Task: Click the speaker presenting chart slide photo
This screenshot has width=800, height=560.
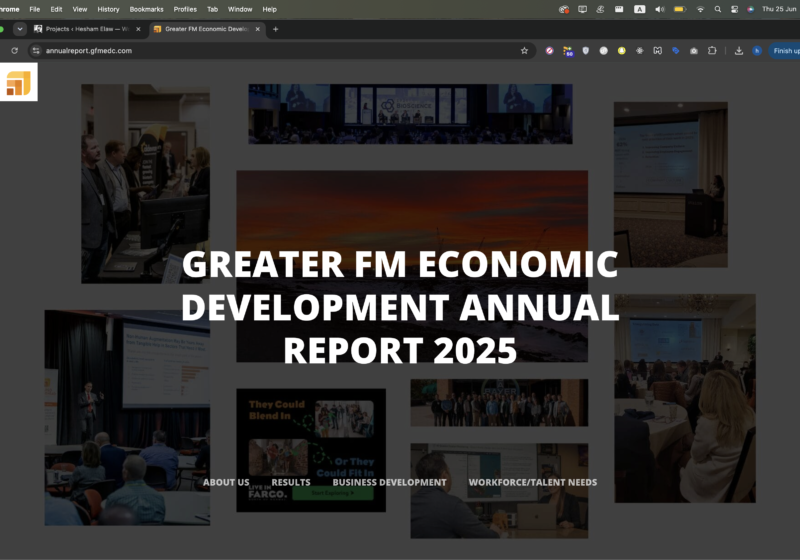Action: click(x=127, y=418)
